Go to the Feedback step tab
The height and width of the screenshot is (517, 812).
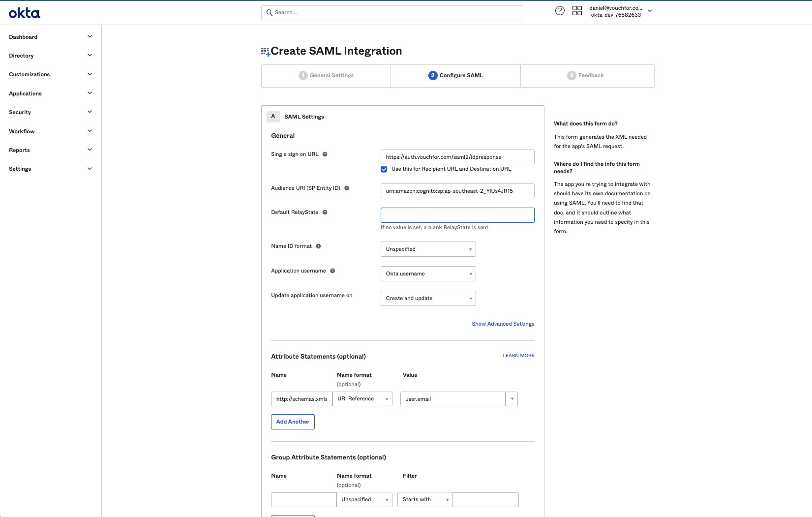click(587, 76)
